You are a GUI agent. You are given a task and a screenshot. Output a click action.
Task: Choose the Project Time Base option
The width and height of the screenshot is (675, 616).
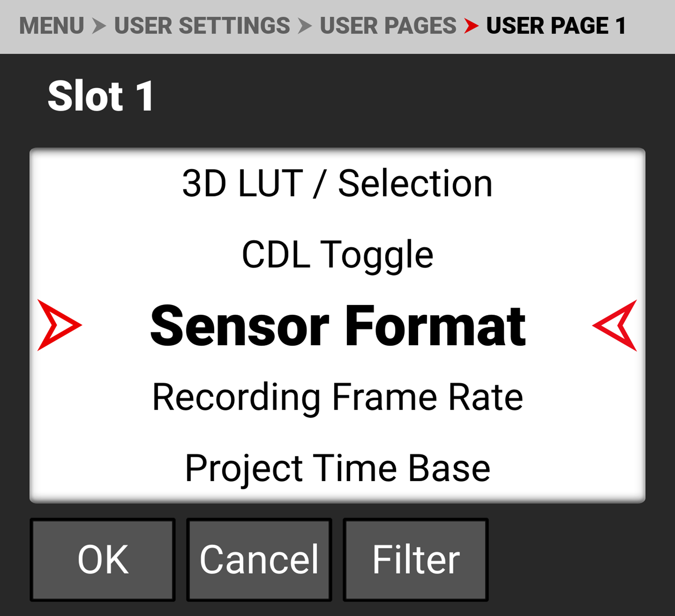pyautogui.click(x=337, y=468)
